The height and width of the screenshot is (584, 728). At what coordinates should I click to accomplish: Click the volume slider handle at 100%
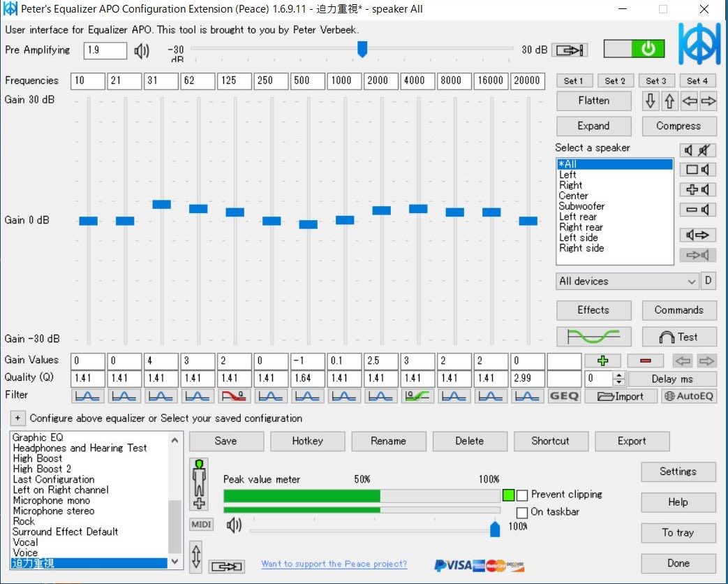pyautogui.click(x=495, y=529)
